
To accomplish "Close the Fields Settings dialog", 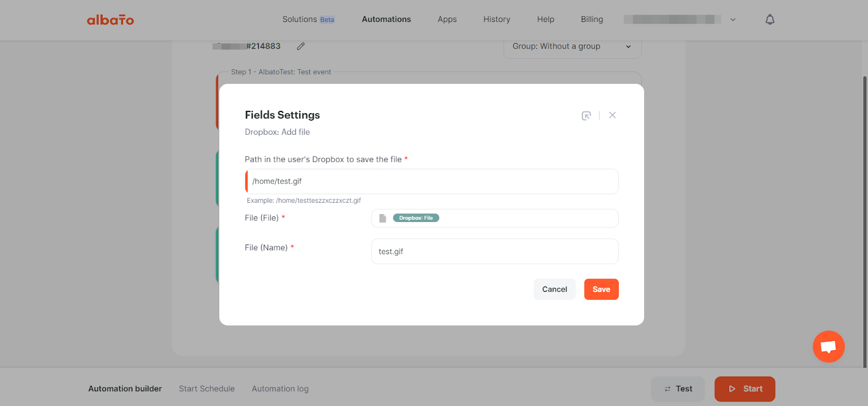I will click(612, 115).
